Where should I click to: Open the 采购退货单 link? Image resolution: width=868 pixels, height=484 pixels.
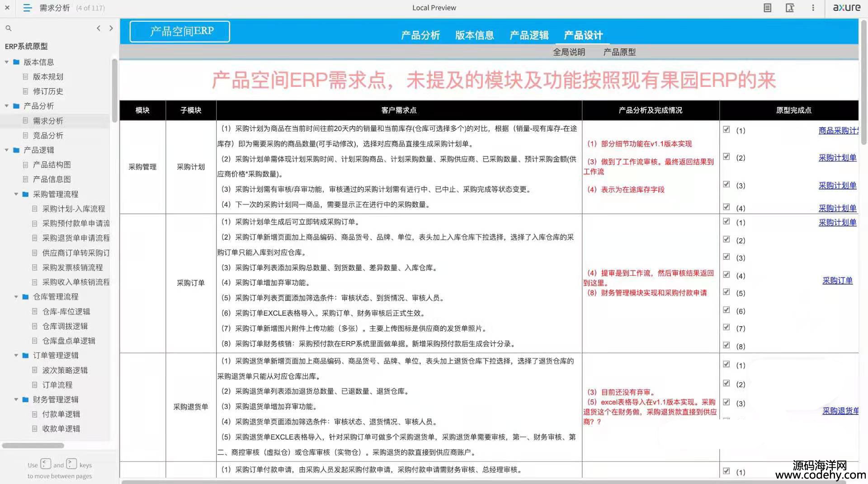coord(840,411)
